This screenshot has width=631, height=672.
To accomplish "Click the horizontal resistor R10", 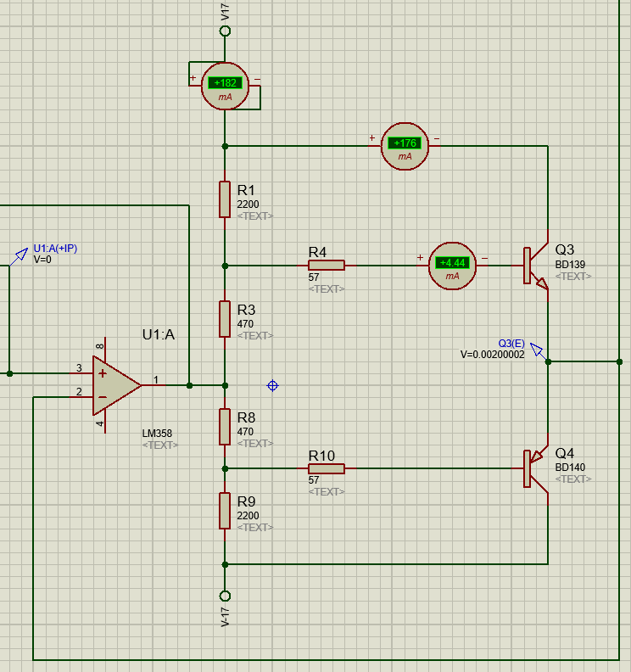I will click(x=327, y=468).
